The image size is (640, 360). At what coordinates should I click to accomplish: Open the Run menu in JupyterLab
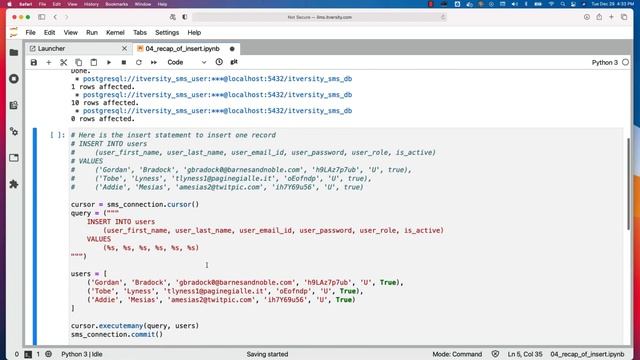click(92, 33)
